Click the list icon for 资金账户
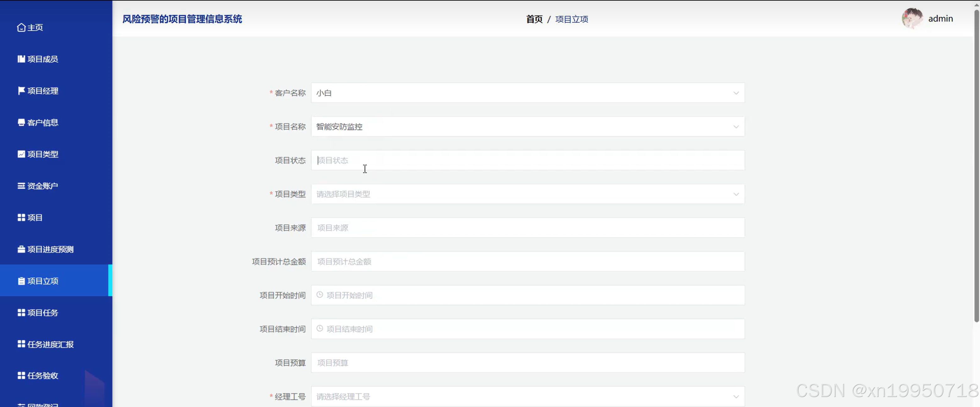Screen dimensions: 980x407 point(21,186)
